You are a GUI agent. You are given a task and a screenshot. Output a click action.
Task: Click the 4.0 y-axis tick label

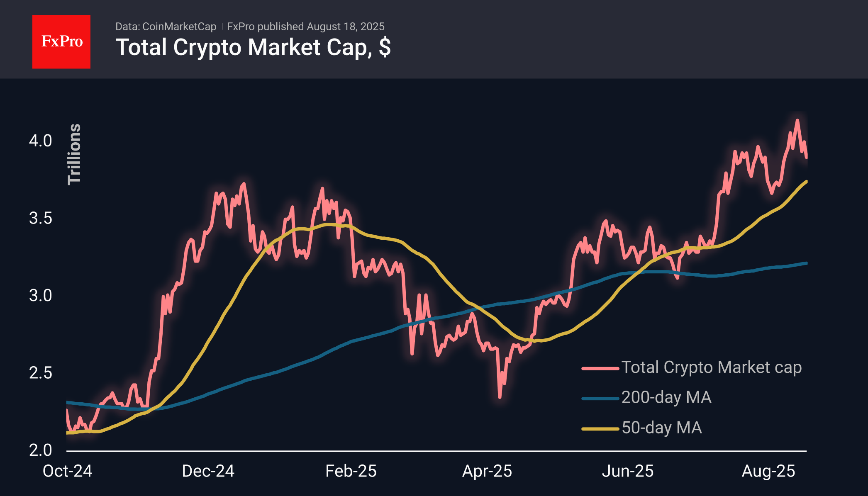click(40, 141)
